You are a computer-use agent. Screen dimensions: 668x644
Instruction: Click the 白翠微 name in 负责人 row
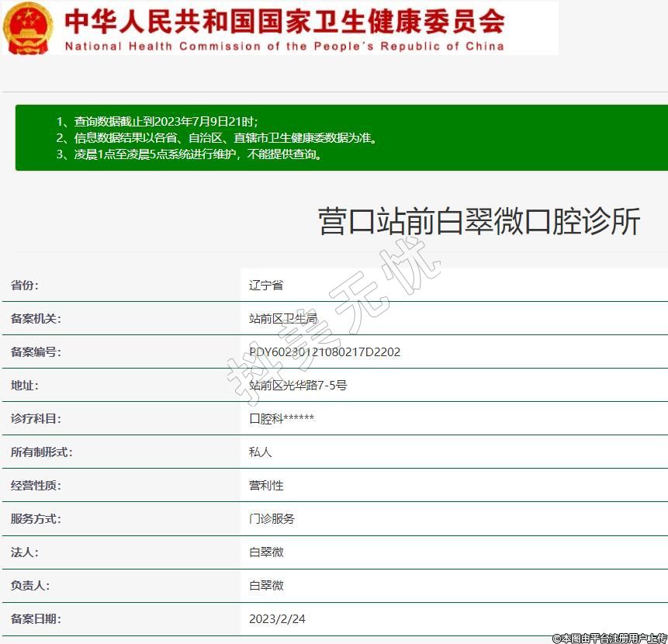tap(266, 586)
